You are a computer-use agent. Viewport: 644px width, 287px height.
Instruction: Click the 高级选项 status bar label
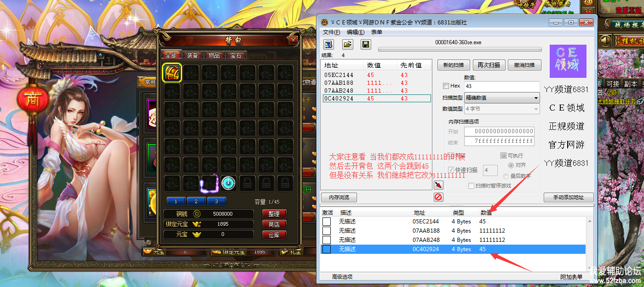[x=342, y=277]
